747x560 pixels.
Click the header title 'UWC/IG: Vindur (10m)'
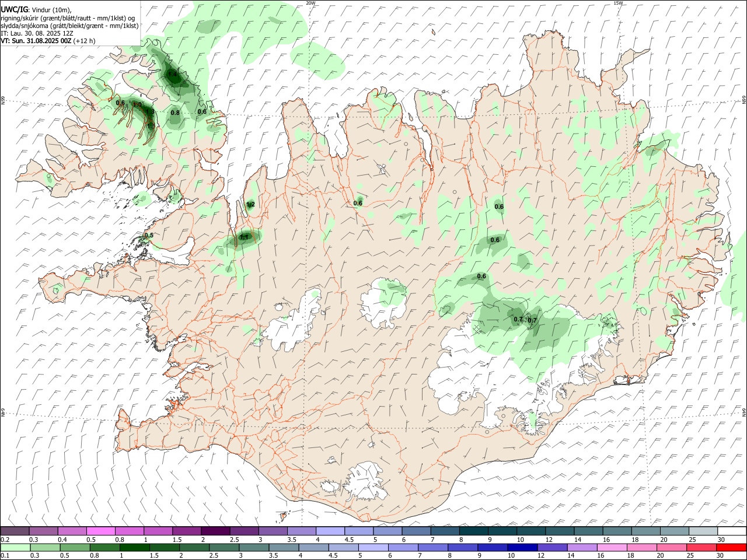36,10
